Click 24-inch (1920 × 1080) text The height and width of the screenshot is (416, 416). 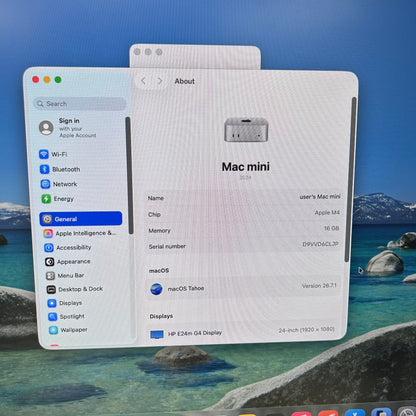pos(306,330)
